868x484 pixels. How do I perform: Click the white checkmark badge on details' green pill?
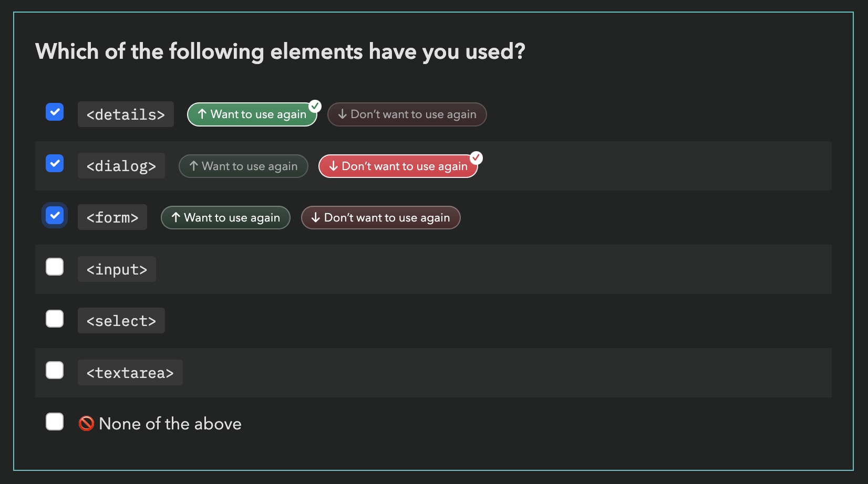tap(315, 106)
